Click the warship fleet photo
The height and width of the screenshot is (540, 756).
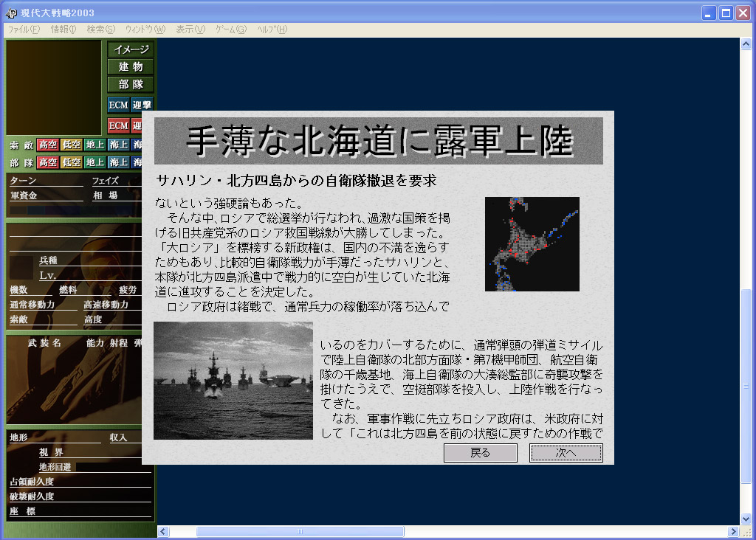coord(233,381)
